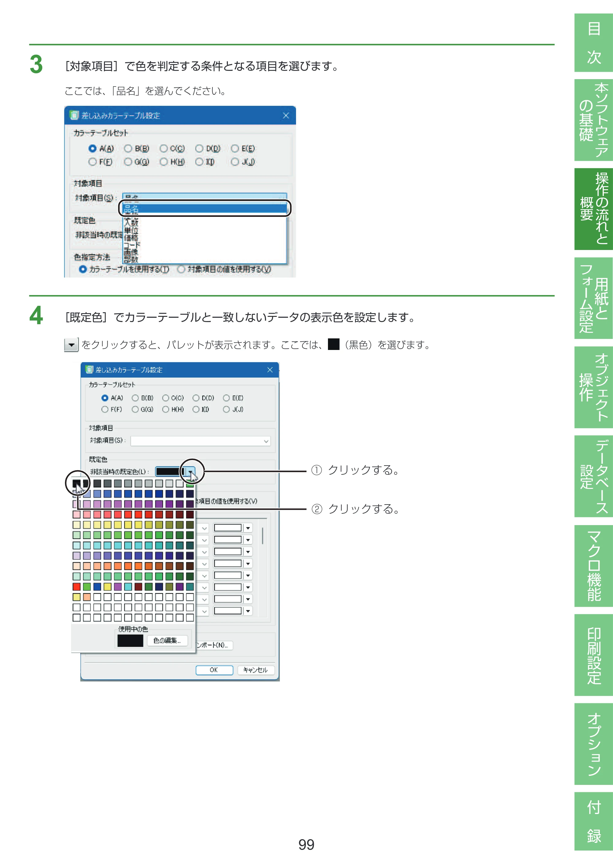Click the black square icon before （黒色）
The width and height of the screenshot is (613, 868).
coord(333,344)
